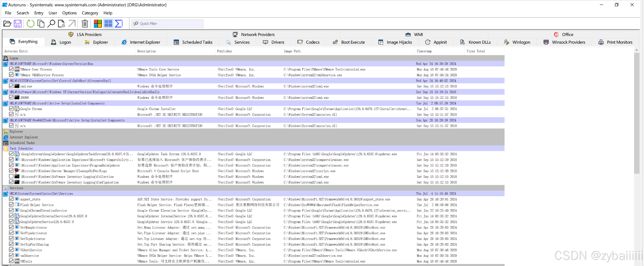Click the console icon beside the 30000 entry
644x266 pixels.
[17, 97]
